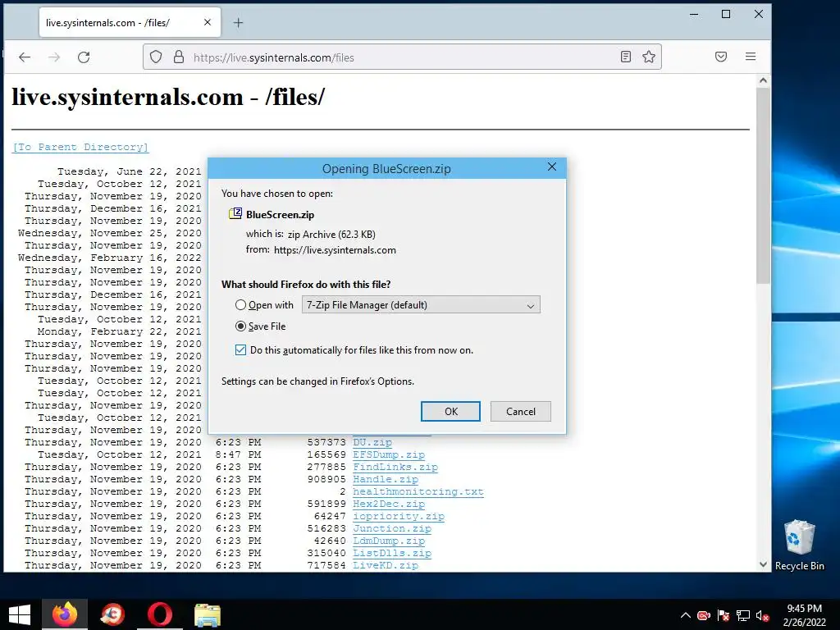Click the forward navigation arrow

click(x=54, y=57)
